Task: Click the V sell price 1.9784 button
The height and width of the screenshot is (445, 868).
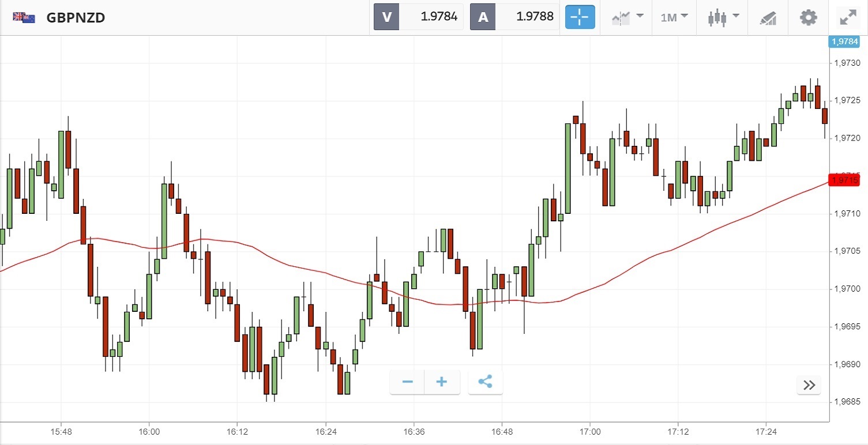Action: point(419,17)
